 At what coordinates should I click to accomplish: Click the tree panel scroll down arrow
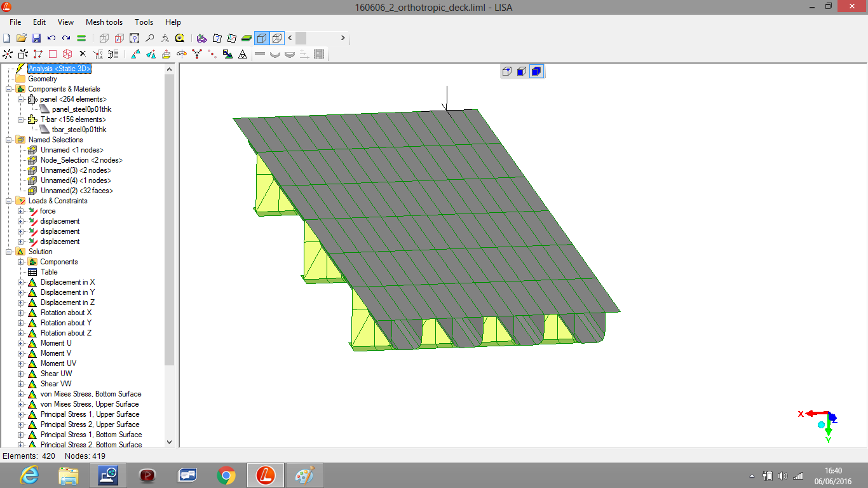pyautogui.click(x=169, y=442)
